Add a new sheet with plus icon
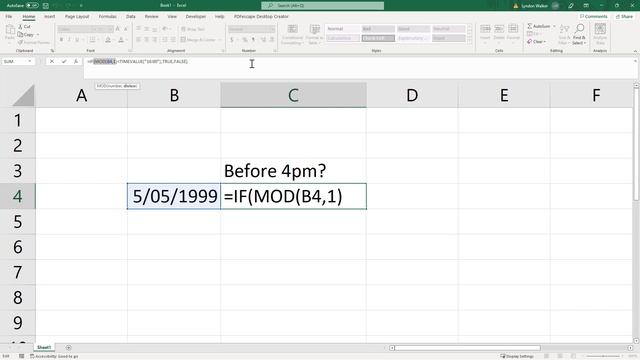 pos(69,348)
